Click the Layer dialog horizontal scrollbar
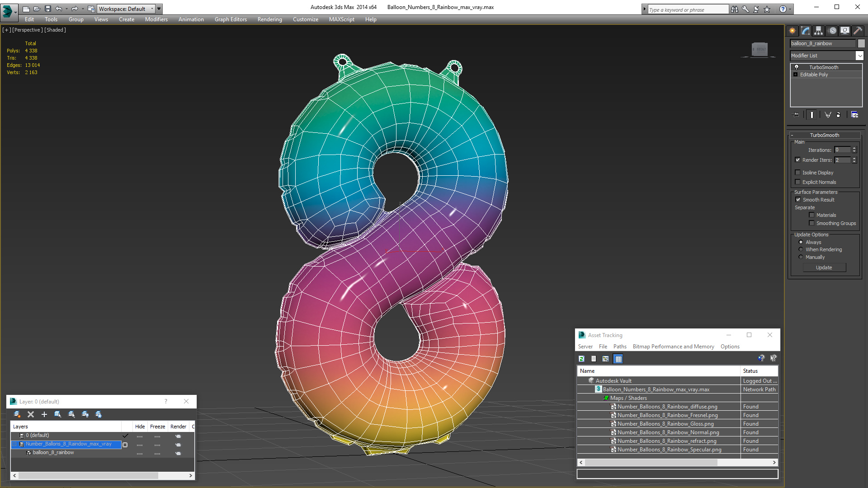This screenshot has height=488, width=868. pos(103,475)
